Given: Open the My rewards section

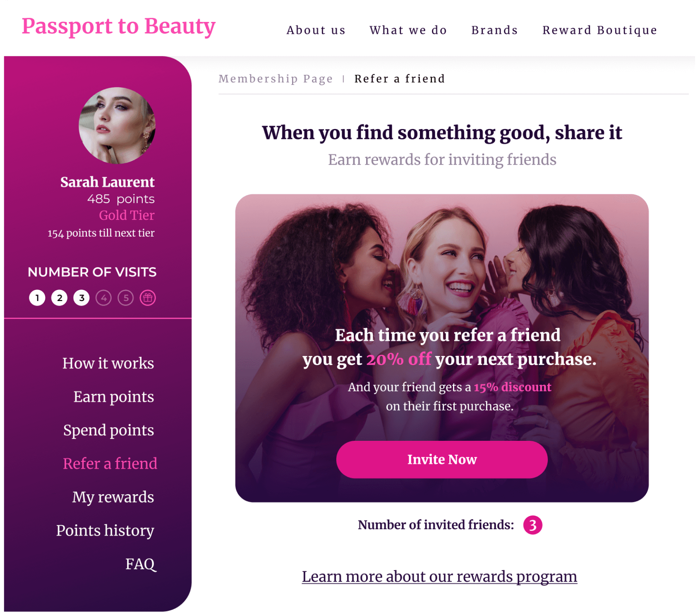Looking at the screenshot, I should [113, 497].
